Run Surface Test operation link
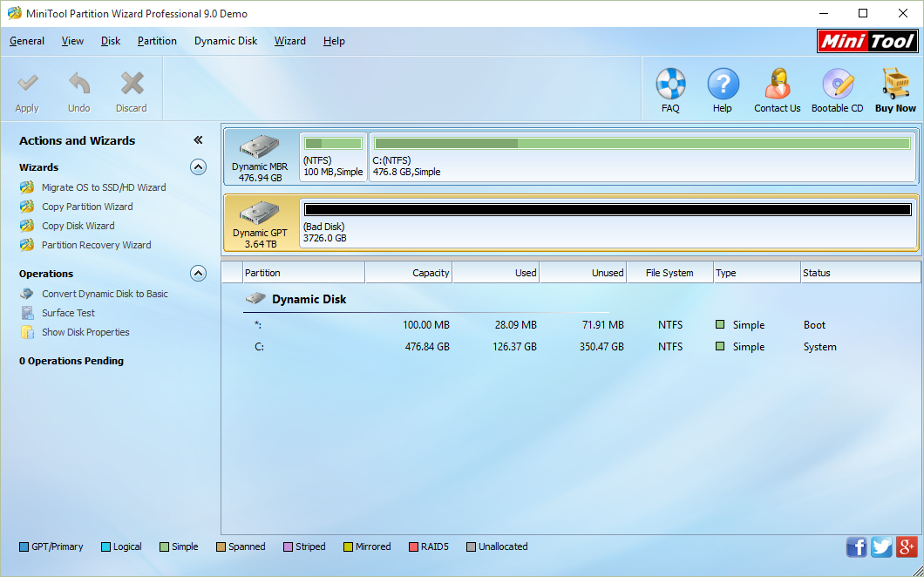Image resolution: width=924 pixels, height=577 pixels. 68,313
